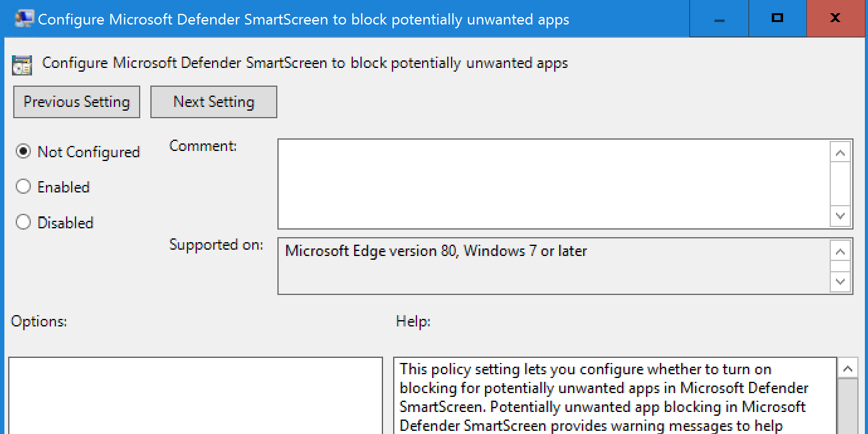The image size is (868, 434).
Task: Select the Disabled radio button
Action: [x=23, y=222]
